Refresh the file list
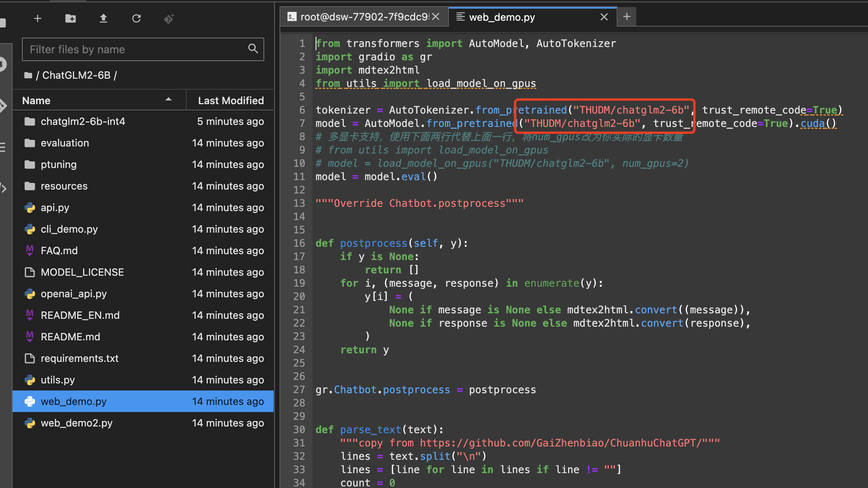868x488 pixels. point(136,18)
